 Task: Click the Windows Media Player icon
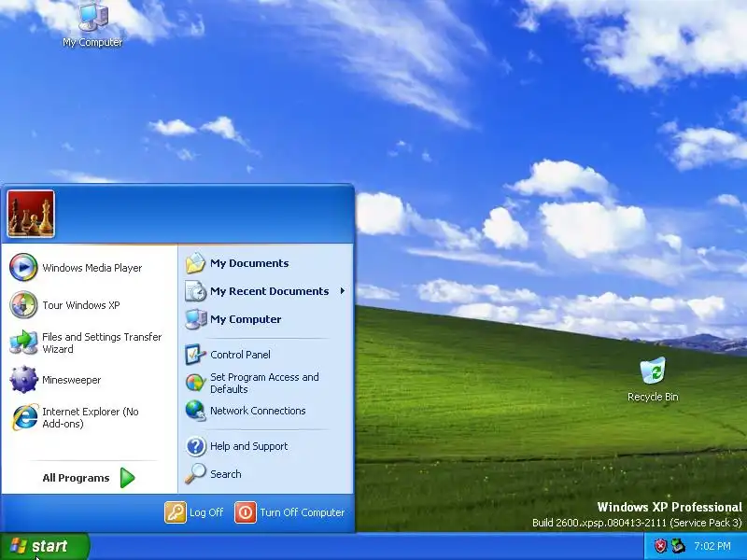coord(23,267)
